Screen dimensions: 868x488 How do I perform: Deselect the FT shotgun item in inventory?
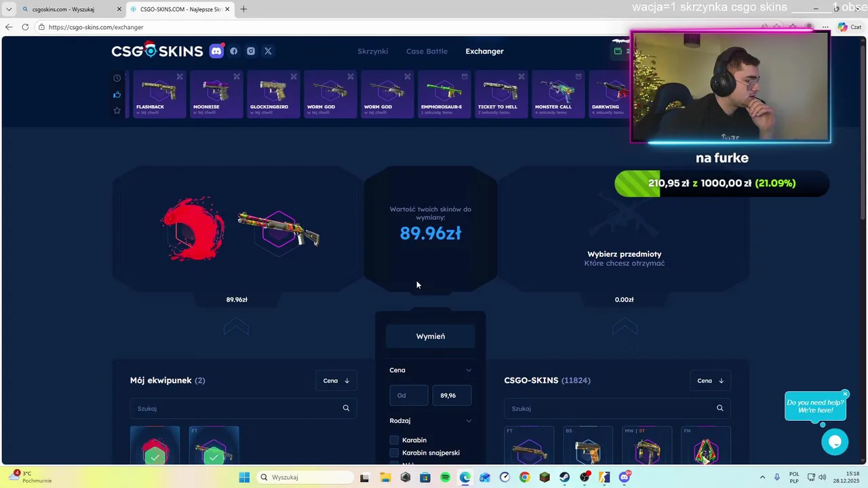tap(214, 445)
